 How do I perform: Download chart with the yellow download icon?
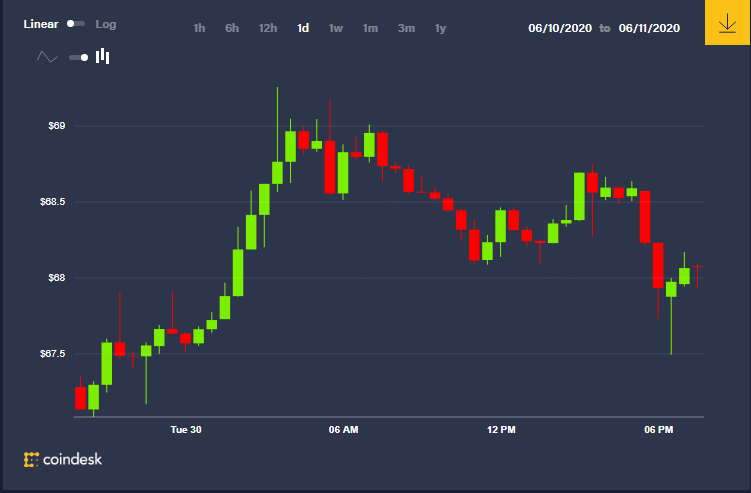tap(727, 23)
